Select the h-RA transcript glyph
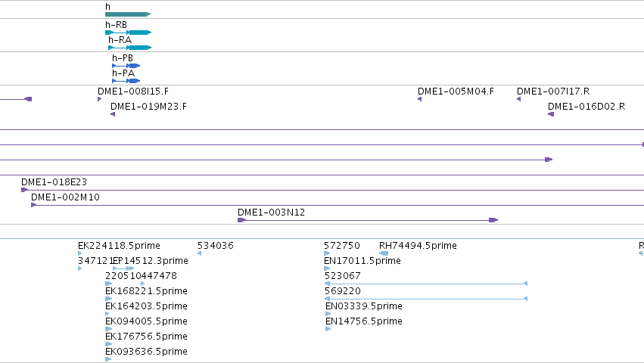Viewport: 644px width, 363px height. 130,48
